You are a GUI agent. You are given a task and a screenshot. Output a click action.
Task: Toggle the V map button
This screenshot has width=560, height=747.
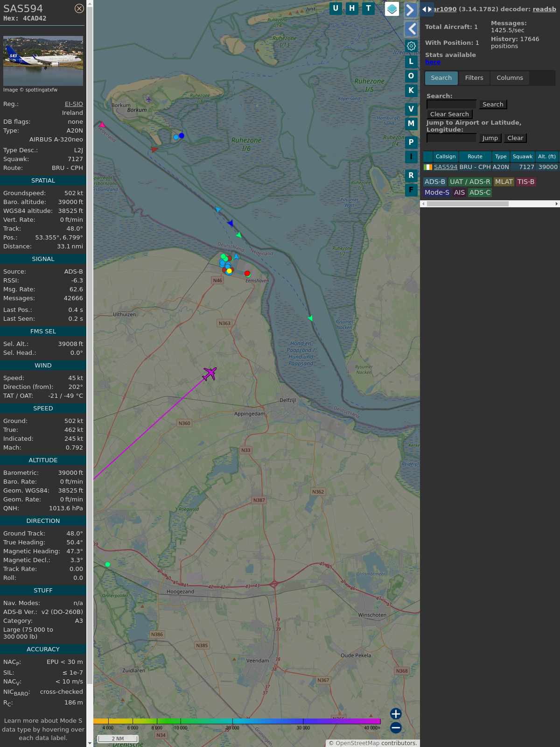pyautogui.click(x=411, y=109)
